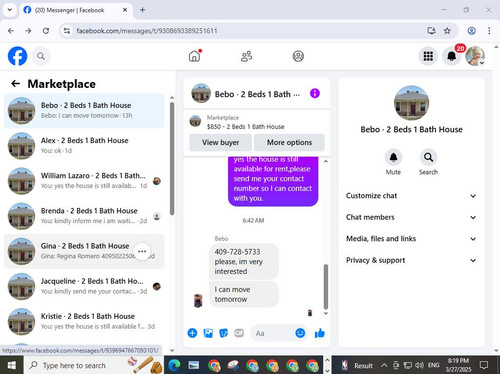Open the Groups icon in top navigation
The image size is (500, 374).
click(298, 56)
